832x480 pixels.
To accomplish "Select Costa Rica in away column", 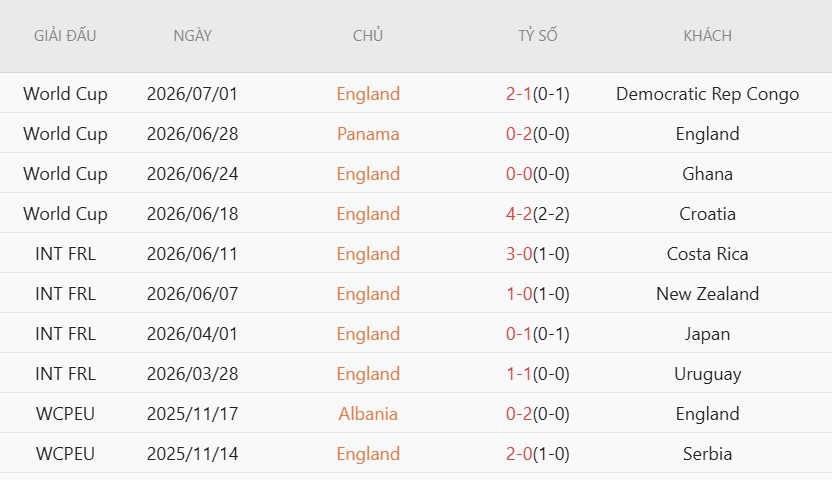I will (707, 254).
